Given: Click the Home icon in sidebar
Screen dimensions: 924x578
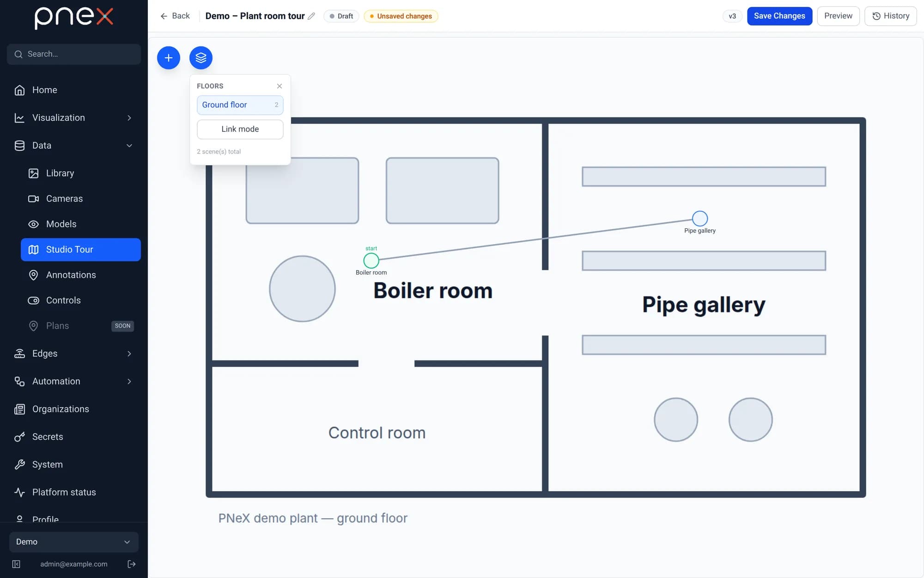Looking at the screenshot, I should (19, 90).
